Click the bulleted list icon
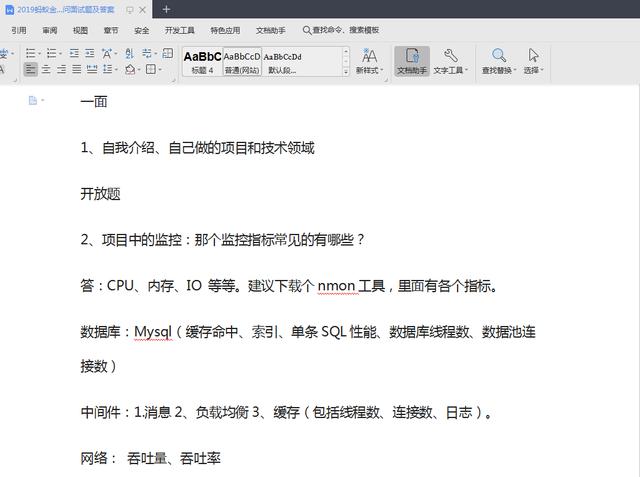 click(x=30, y=53)
